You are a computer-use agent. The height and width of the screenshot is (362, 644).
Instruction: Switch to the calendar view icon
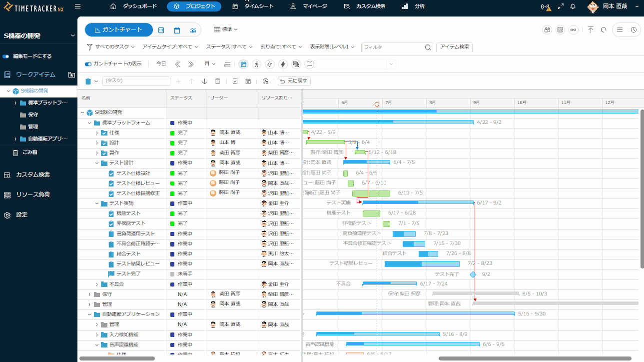coord(177,30)
